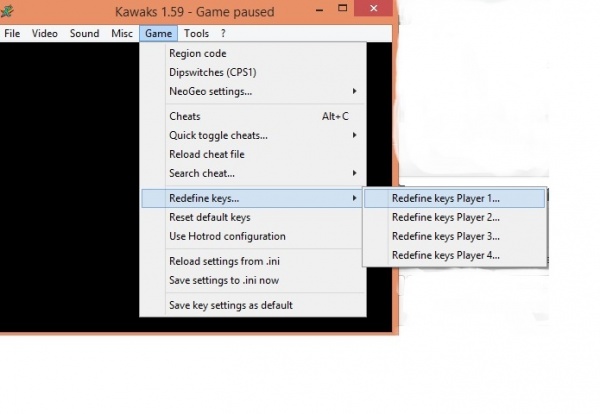600x414 pixels.
Task: Open Dipswitches (CPS1) option
Action: pyautogui.click(x=253, y=72)
